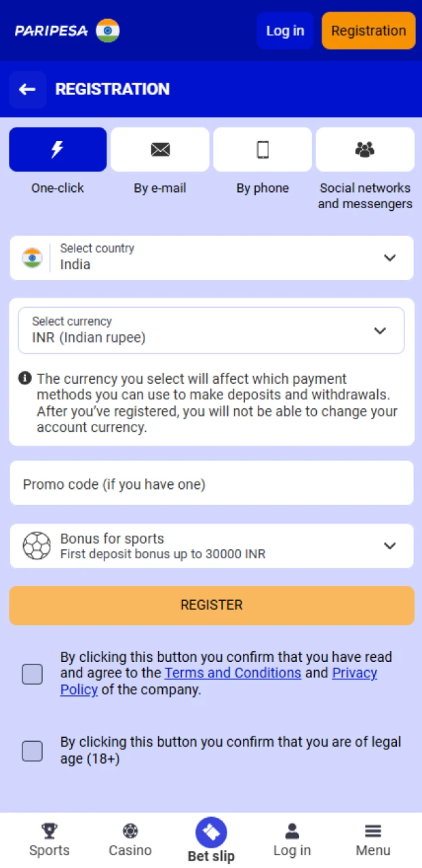422x868 pixels.
Task: Tap the Log in person icon at bottom
Action: click(x=292, y=829)
